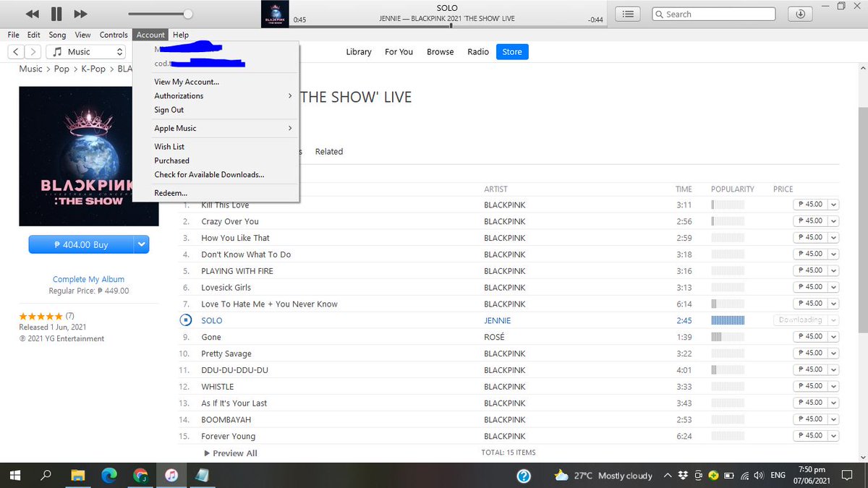Buy Kill This Love for ₱ 45.00
The width and height of the screenshot is (868, 488).
[810, 205]
